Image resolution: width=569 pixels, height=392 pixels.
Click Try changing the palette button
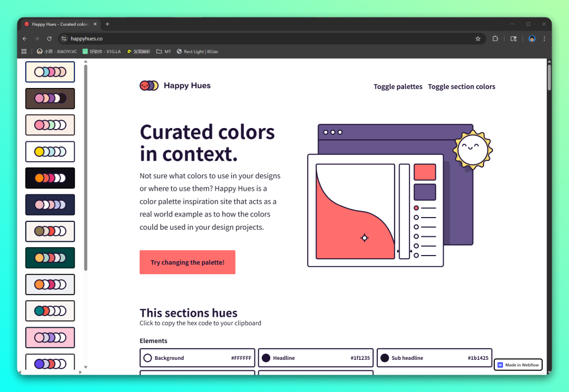coord(187,262)
